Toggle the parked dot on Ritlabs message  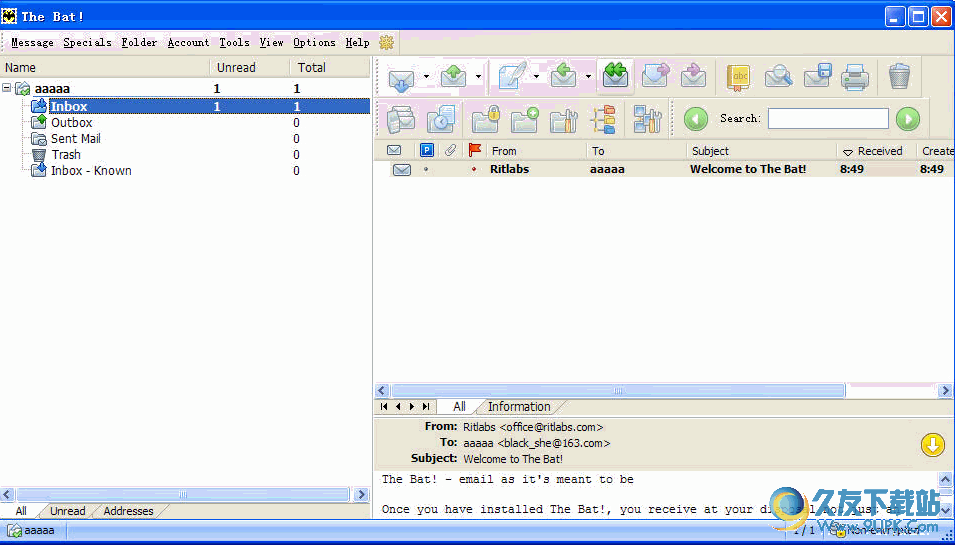pos(426,169)
